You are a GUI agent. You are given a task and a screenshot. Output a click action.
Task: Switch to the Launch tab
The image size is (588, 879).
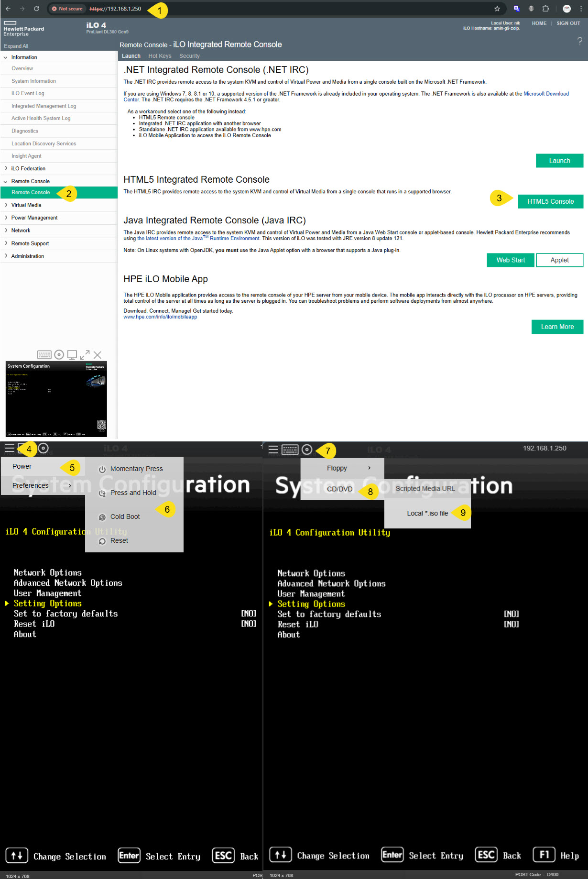point(131,56)
